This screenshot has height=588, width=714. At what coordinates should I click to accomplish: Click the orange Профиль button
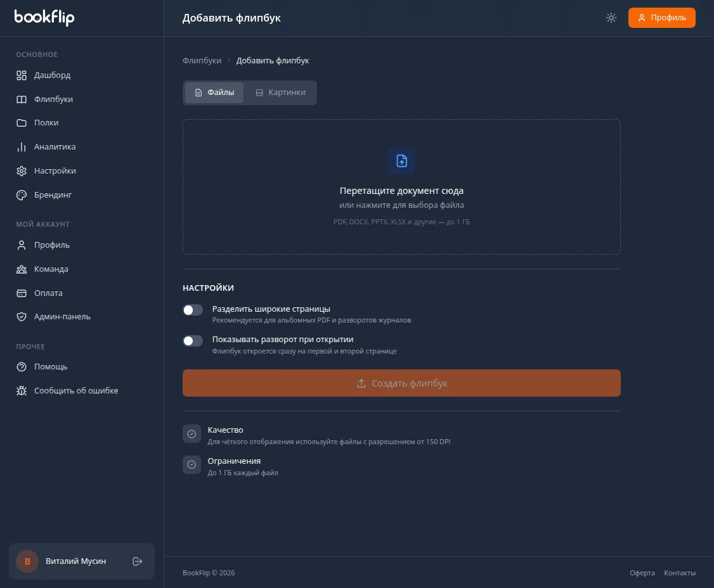click(661, 18)
